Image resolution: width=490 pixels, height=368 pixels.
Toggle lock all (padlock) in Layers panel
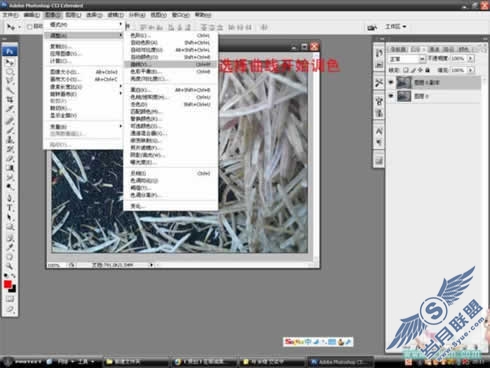coord(428,70)
